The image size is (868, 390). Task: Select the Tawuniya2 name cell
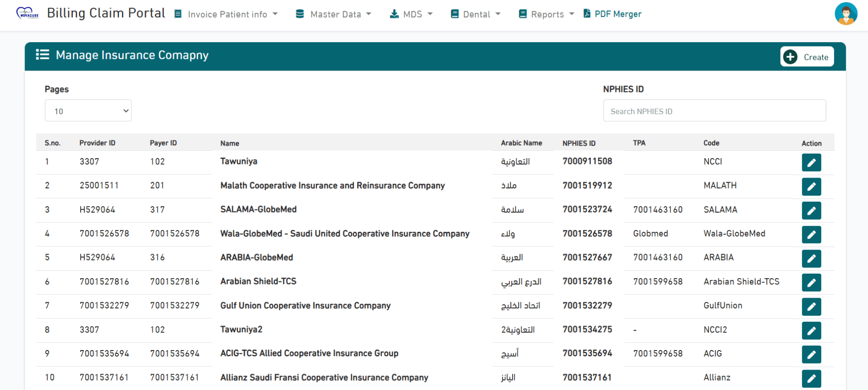pyautogui.click(x=241, y=330)
